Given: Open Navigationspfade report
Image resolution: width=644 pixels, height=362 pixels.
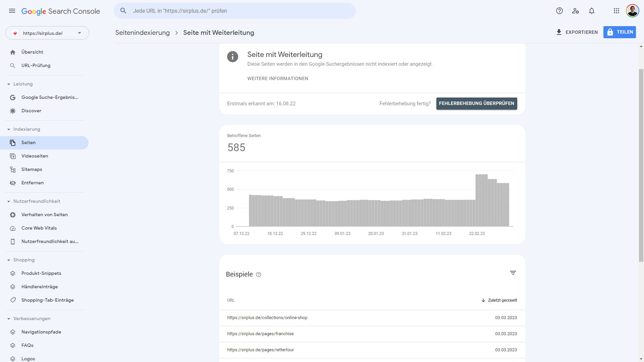Looking at the screenshot, I should (44, 332).
